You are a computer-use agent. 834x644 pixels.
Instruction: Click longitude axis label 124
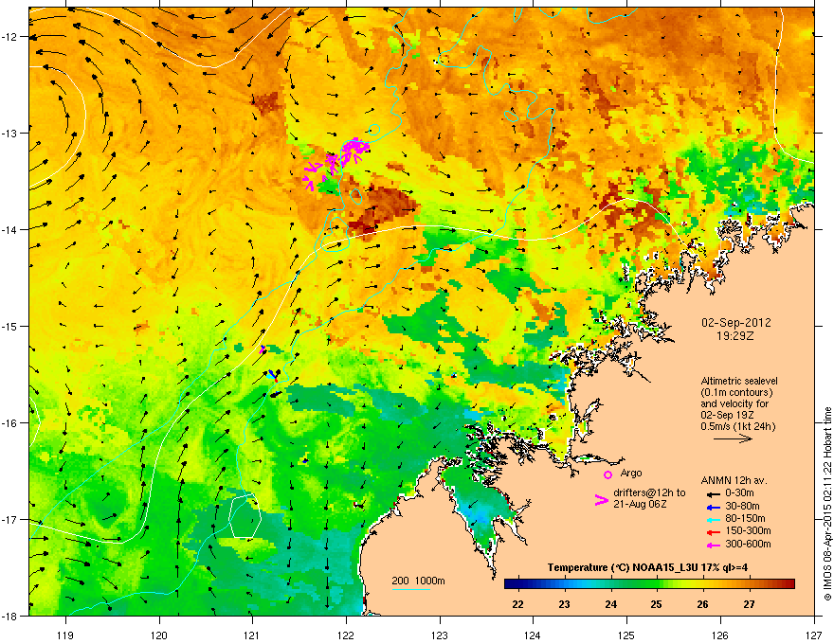pos(533,635)
